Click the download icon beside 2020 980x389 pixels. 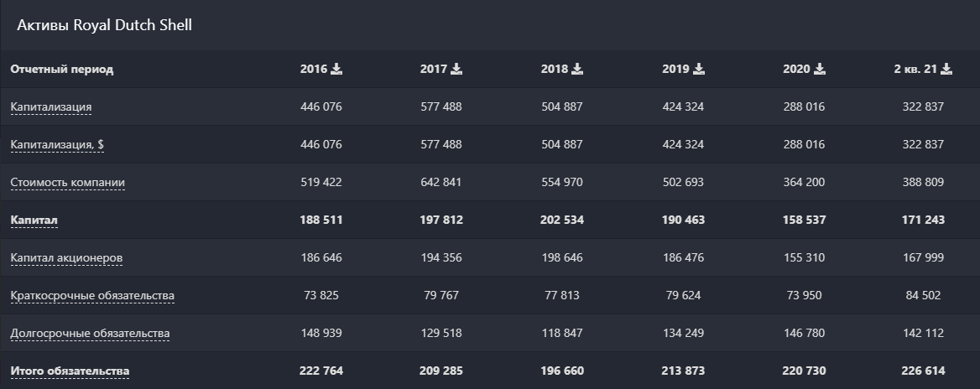pyautogui.click(x=819, y=69)
